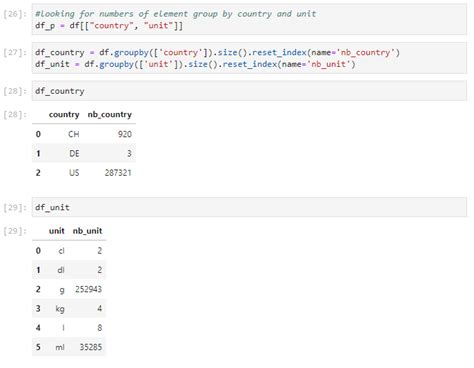The height and width of the screenshot is (368, 474).
Task: Click the value 3 in DE row
Action: 129,153
